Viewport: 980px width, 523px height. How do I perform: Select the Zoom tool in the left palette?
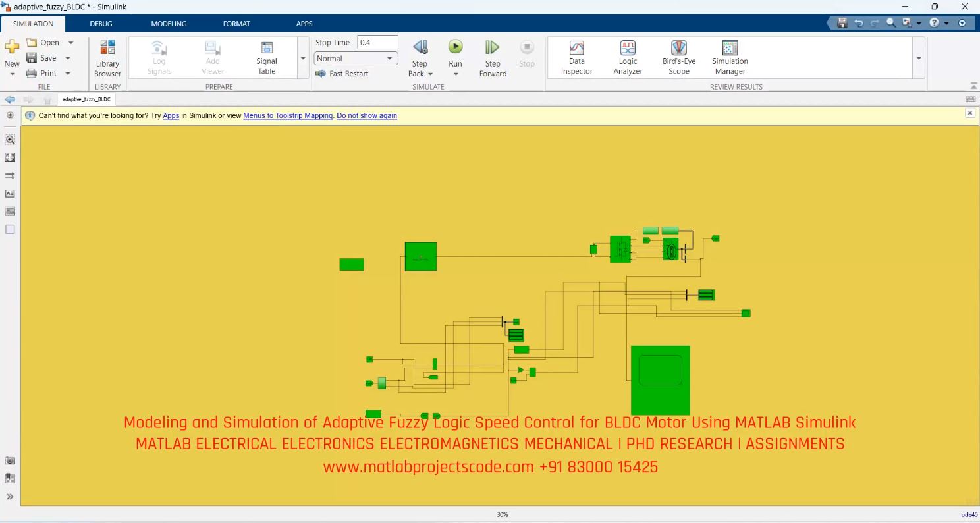pos(10,140)
